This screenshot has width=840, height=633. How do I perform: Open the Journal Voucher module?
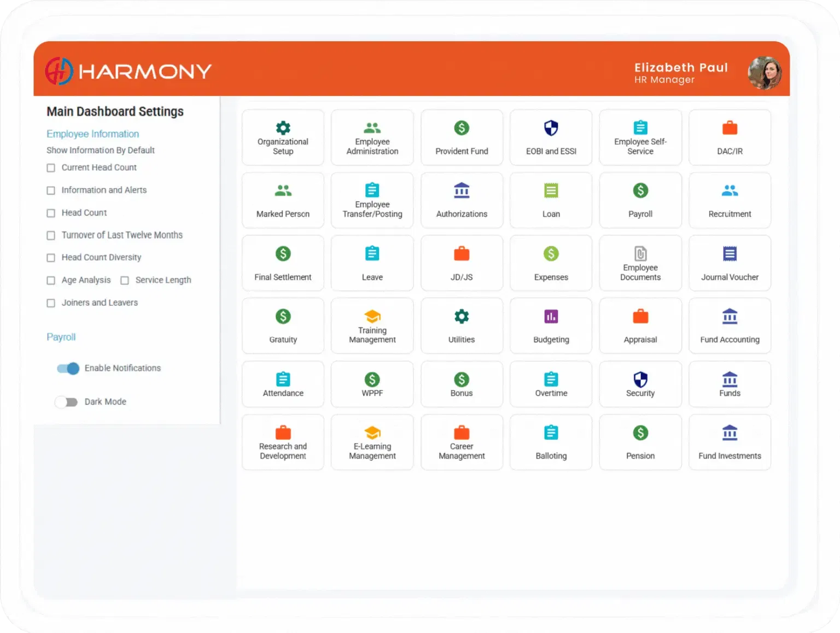click(x=730, y=263)
